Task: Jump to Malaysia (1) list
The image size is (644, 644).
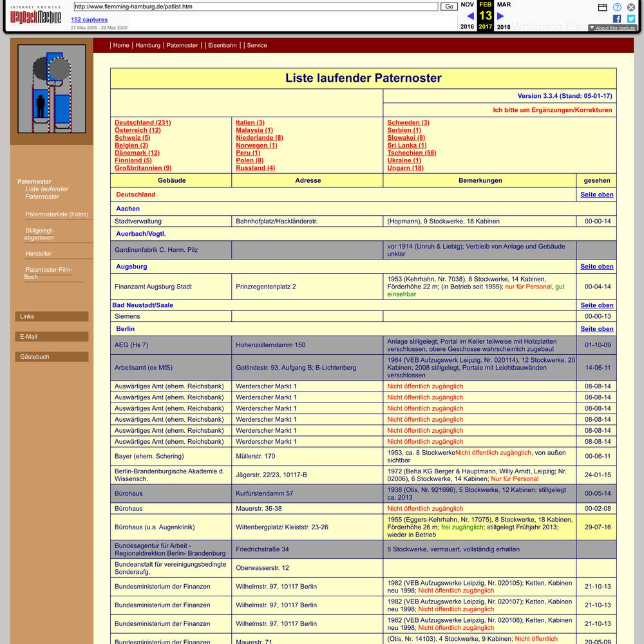Action: click(x=254, y=130)
